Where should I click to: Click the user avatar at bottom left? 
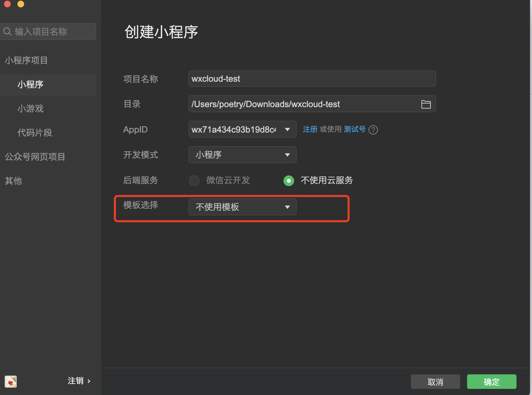(x=10, y=381)
